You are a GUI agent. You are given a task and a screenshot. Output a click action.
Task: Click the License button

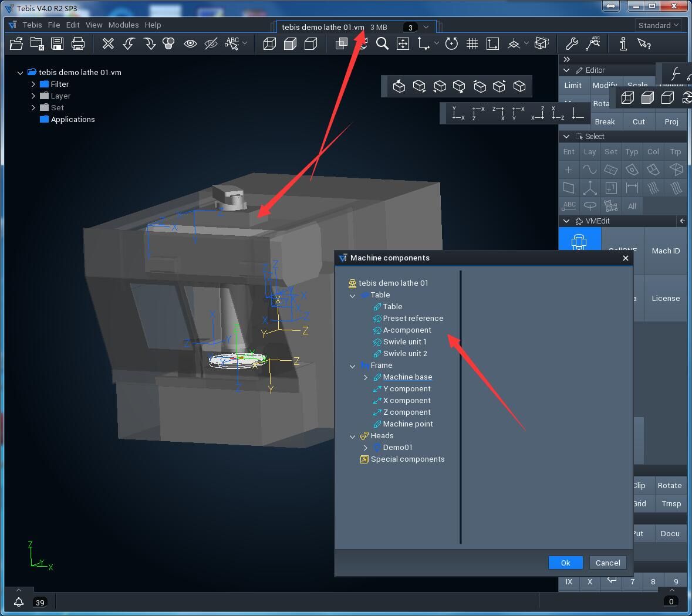[x=666, y=298]
